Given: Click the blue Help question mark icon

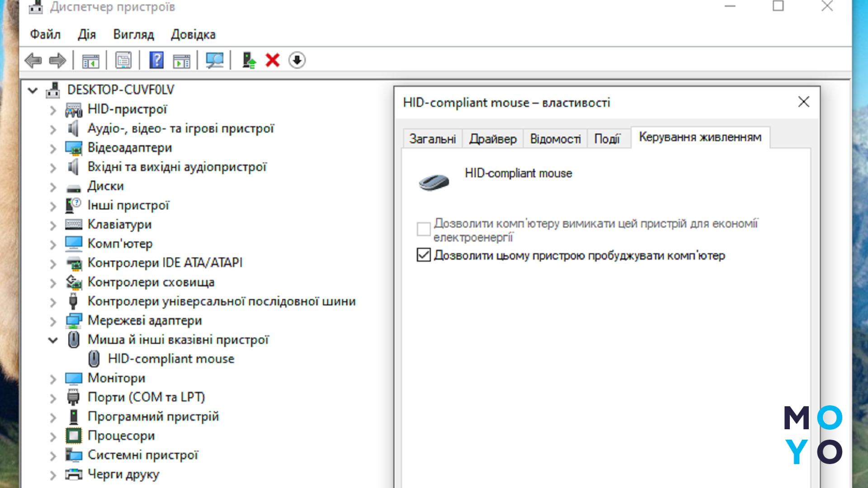Looking at the screenshot, I should tap(156, 60).
